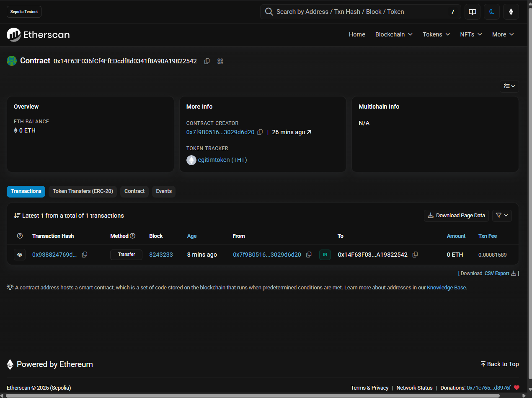The width and height of the screenshot is (532, 398).
Task: Click the lightbulb tip icon
Action: click(10, 287)
